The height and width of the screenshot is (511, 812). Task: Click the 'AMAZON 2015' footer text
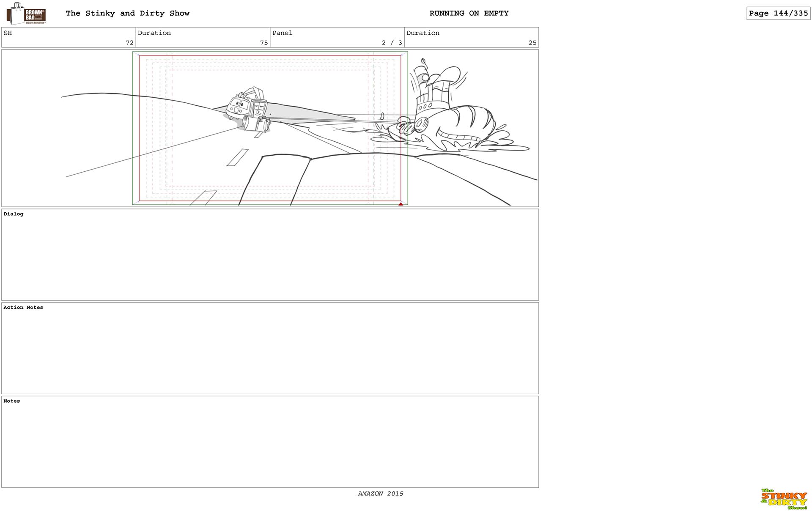coord(381,494)
